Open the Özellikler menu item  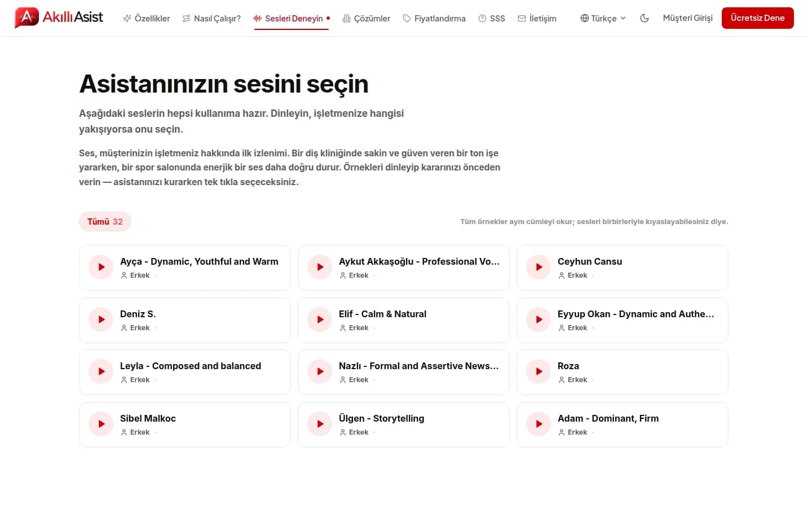[x=147, y=19]
